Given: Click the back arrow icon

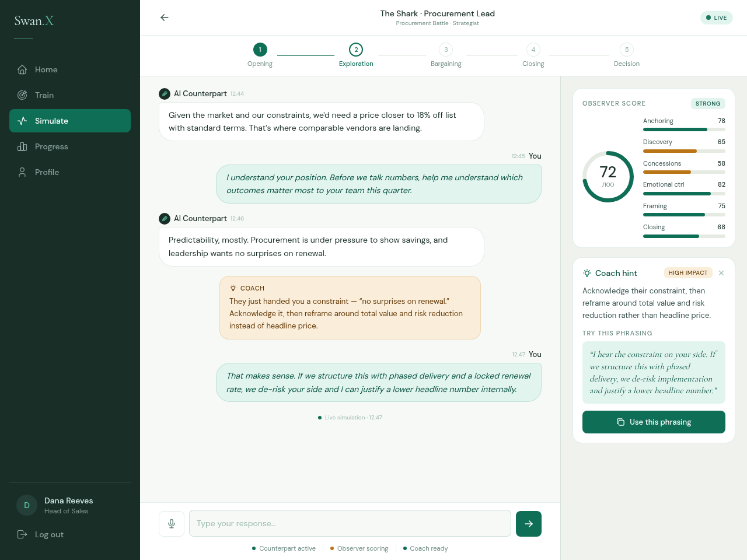Looking at the screenshot, I should coord(165,17).
